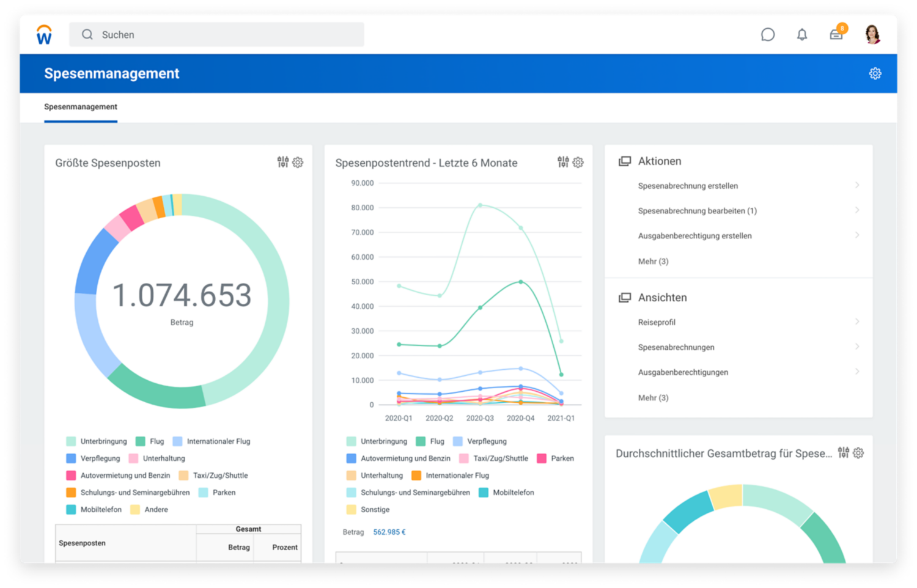Expand Mehr (3) under Aktionen
The height and width of the screenshot is (588, 917).
(x=654, y=262)
